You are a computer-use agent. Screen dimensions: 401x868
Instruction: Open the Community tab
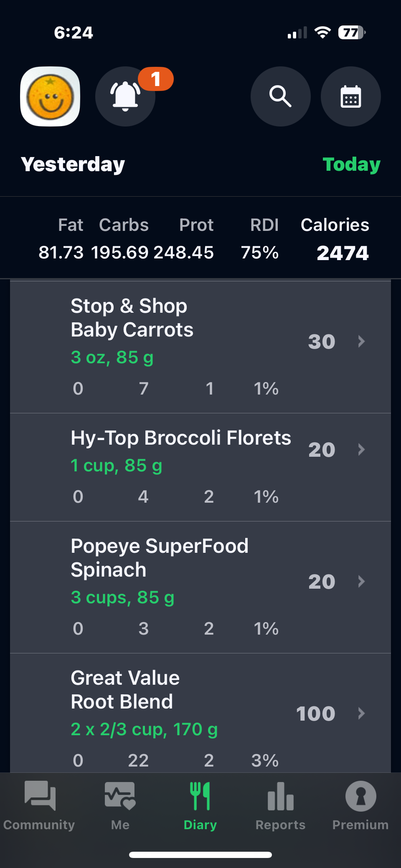click(39, 804)
